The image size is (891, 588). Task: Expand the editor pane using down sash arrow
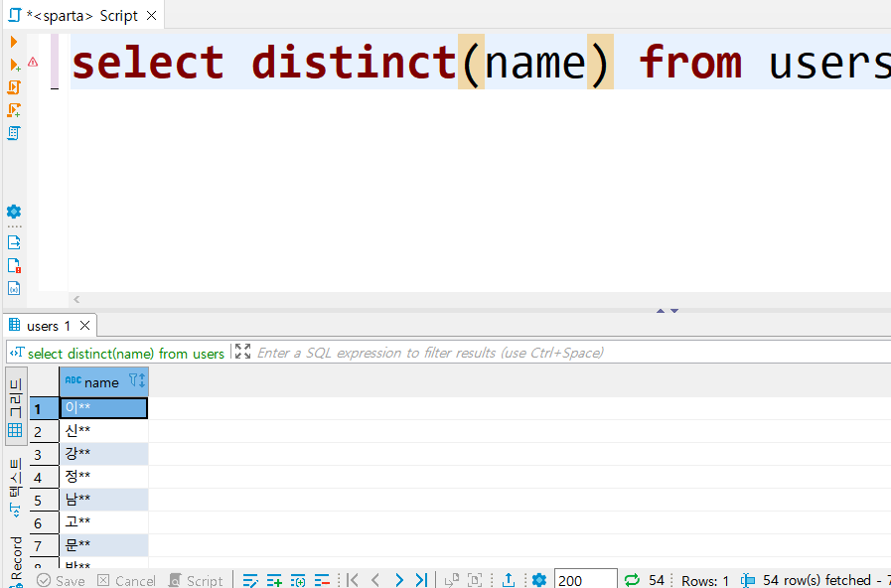673,311
